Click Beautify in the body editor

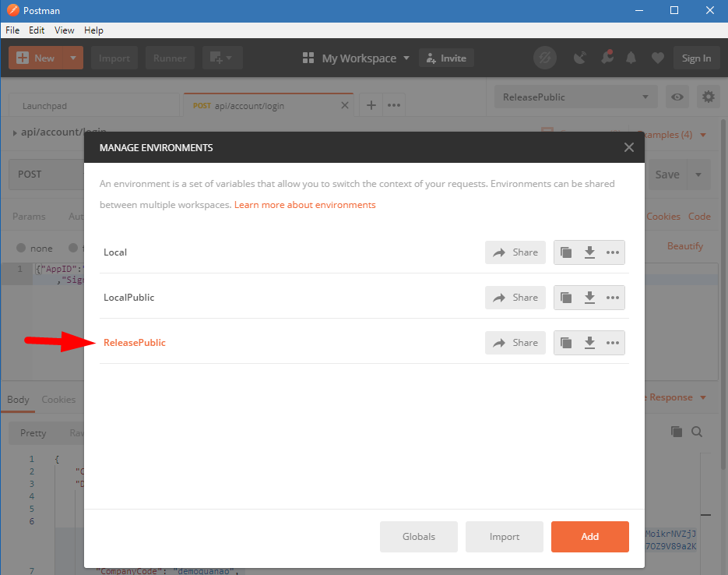click(685, 246)
